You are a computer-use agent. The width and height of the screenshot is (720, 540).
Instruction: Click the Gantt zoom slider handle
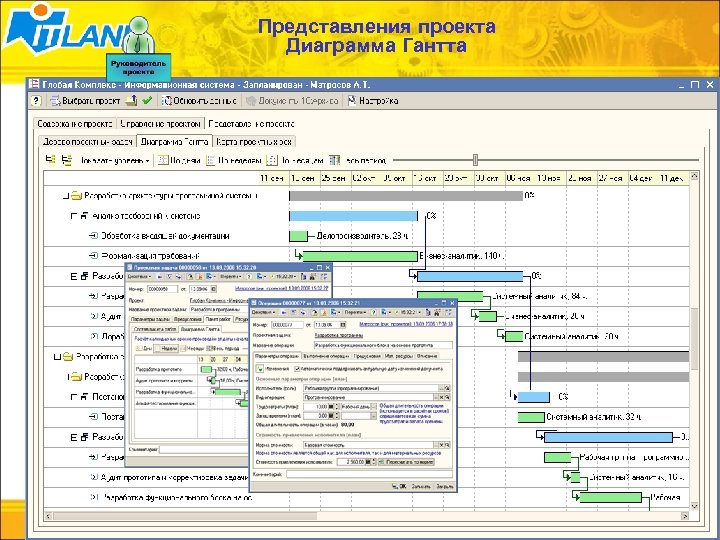click(475, 160)
